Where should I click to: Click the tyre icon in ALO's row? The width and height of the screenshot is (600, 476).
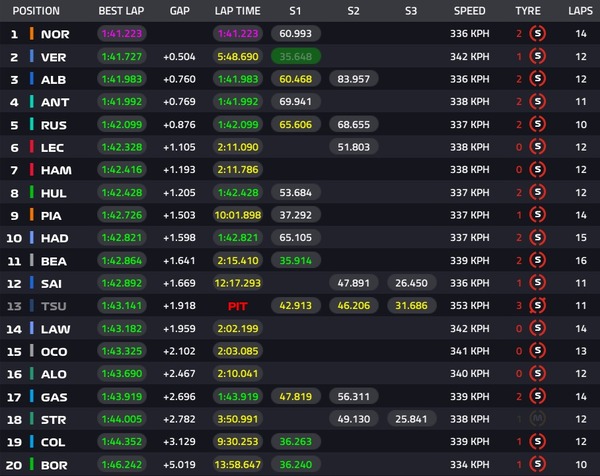(x=541, y=373)
